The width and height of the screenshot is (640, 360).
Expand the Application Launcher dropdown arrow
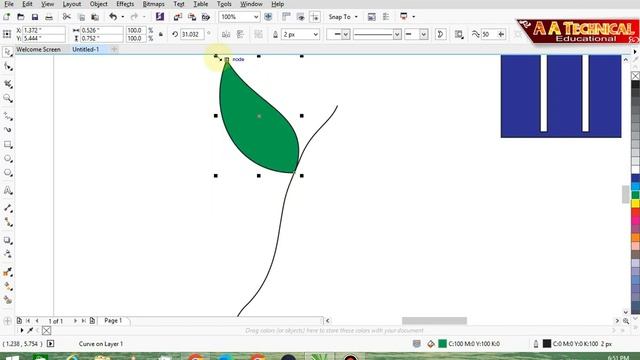413,17
